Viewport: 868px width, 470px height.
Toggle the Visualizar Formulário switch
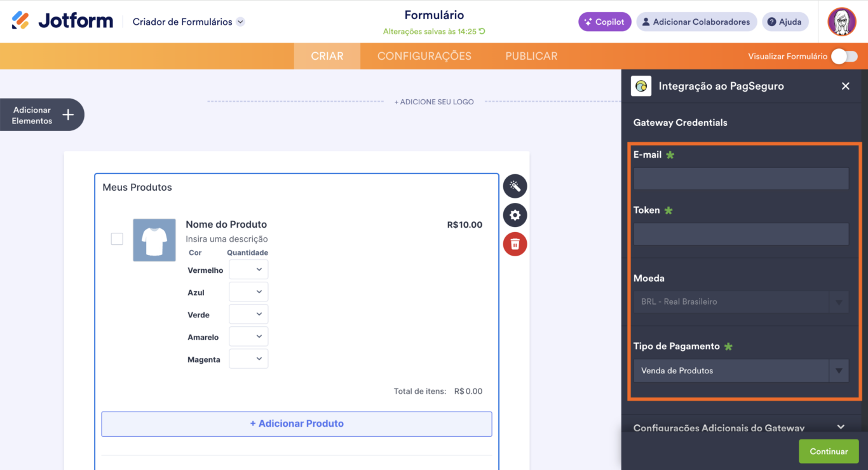click(x=844, y=57)
